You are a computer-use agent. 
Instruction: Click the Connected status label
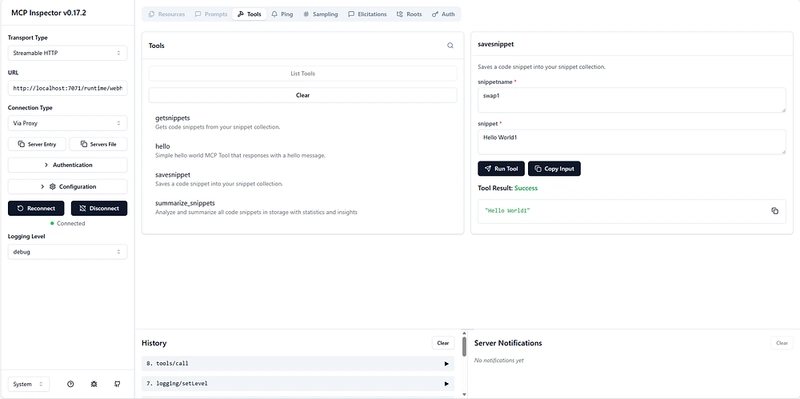coord(71,223)
